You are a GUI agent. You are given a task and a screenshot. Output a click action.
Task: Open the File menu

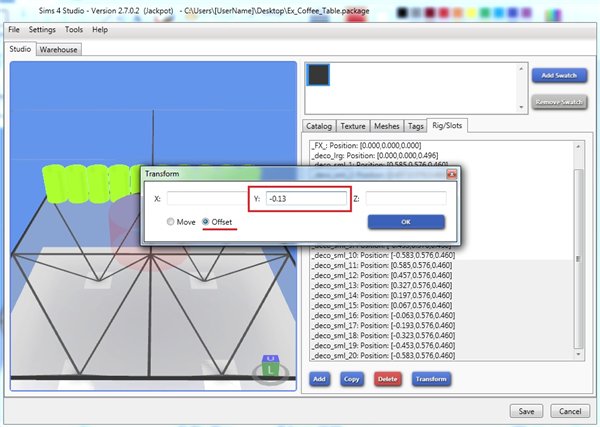coord(14,30)
